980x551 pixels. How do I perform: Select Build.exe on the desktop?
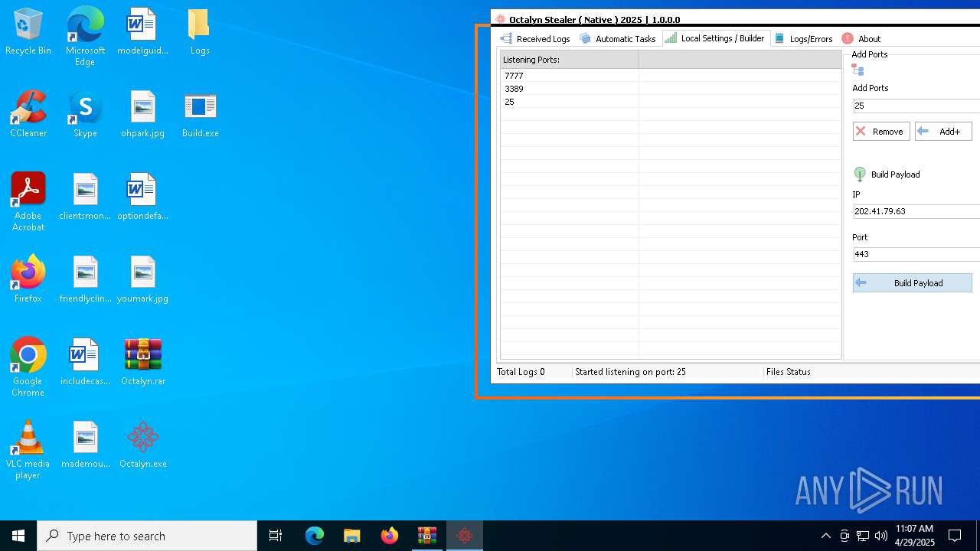(x=200, y=115)
